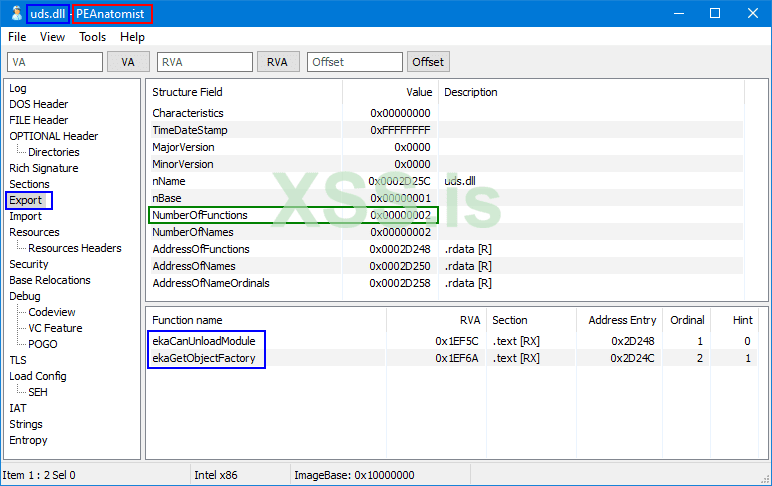Click the Function name column header
The height and width of the screenshot is (486, 772).
tap(266, 320)
